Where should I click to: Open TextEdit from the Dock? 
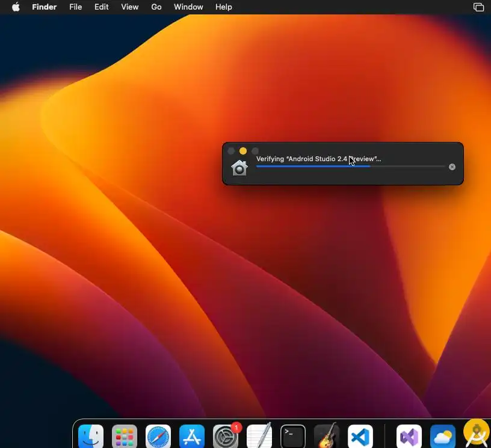coord(259,436)
